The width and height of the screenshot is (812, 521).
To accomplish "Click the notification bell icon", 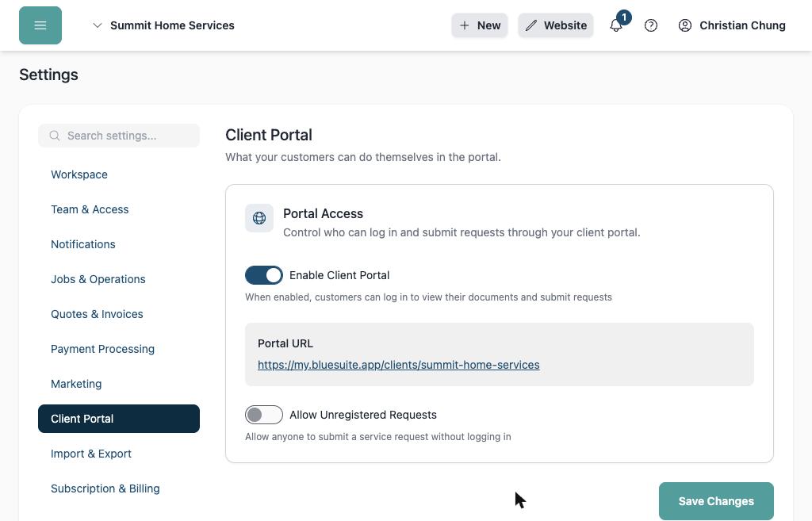I will pyautogui.click(x=615, y=25).
